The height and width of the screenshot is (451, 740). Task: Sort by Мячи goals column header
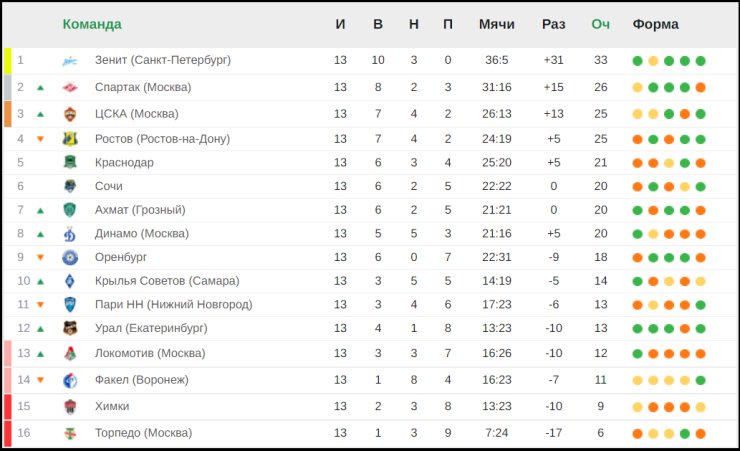pos(496,24)
